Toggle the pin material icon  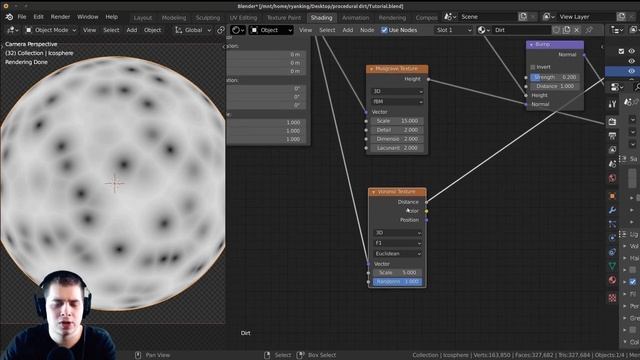pos(589,30)
